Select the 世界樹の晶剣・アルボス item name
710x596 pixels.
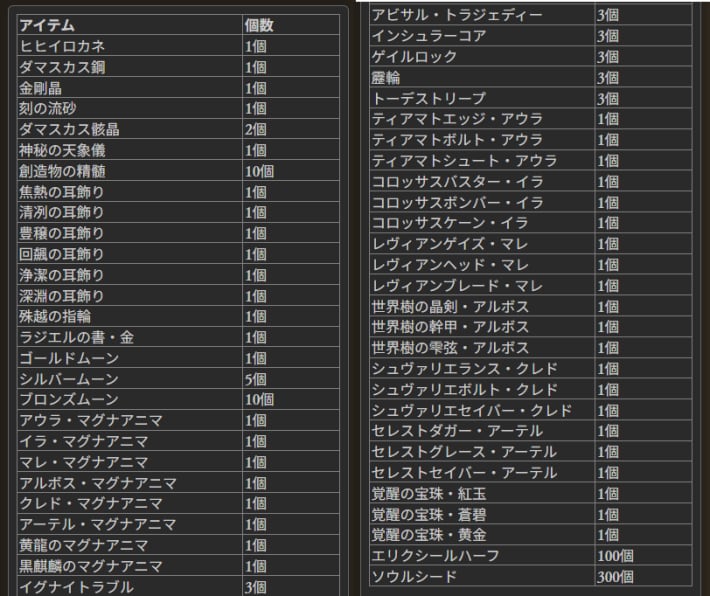click(x=450, y=307)
